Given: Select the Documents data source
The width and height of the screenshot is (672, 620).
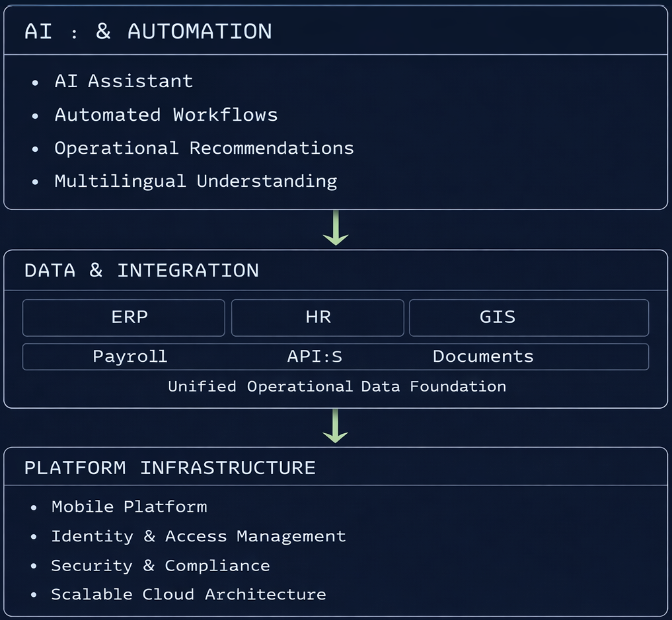Looking at the screenshot, I should [x=482, y=357].
